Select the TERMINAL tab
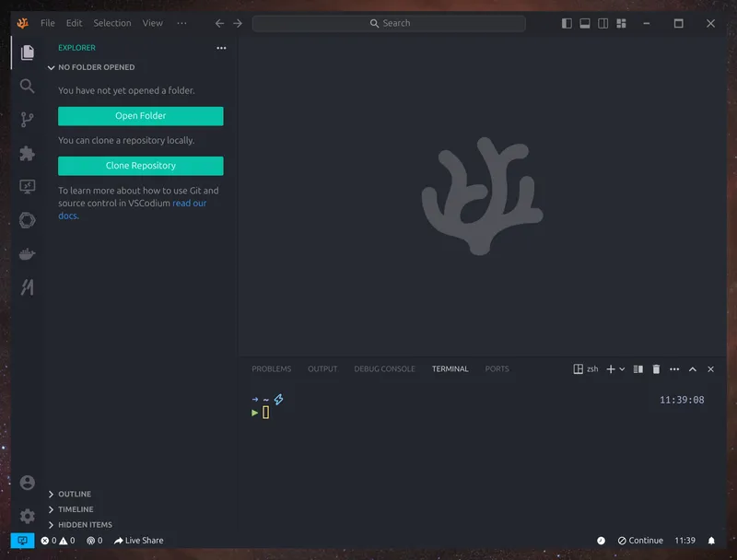The height and width of the screenshot is (560, 737). click(450, 368)
